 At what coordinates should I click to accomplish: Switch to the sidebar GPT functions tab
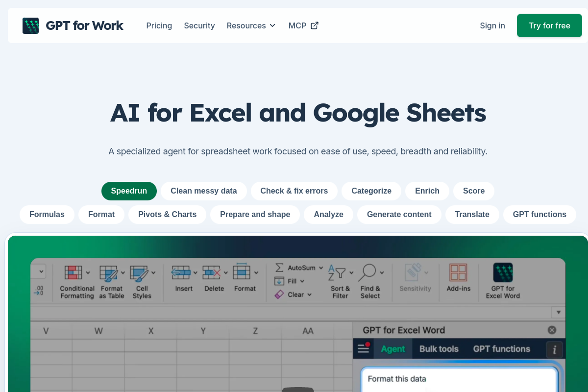coord(502,349)
